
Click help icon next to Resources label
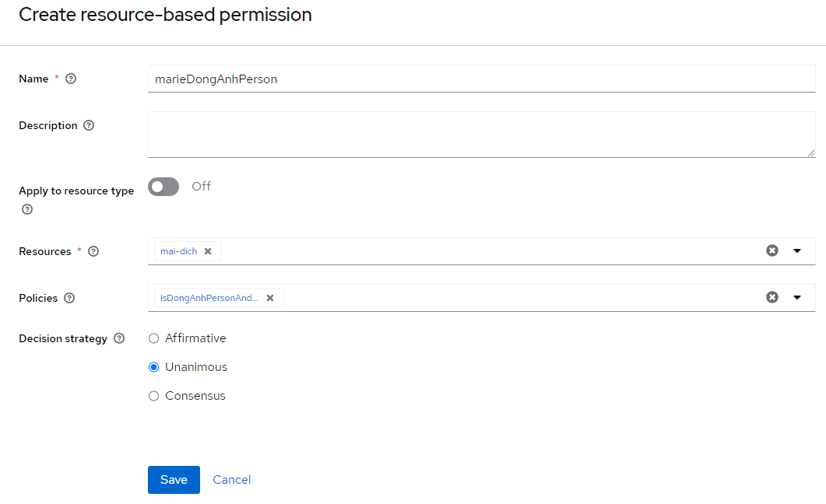93,251
